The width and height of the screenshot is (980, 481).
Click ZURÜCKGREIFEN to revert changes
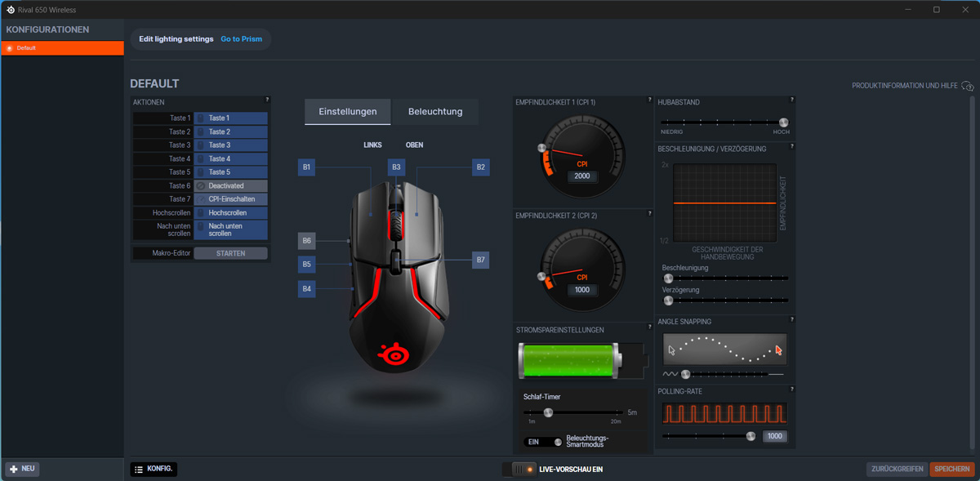coord(897,470)
